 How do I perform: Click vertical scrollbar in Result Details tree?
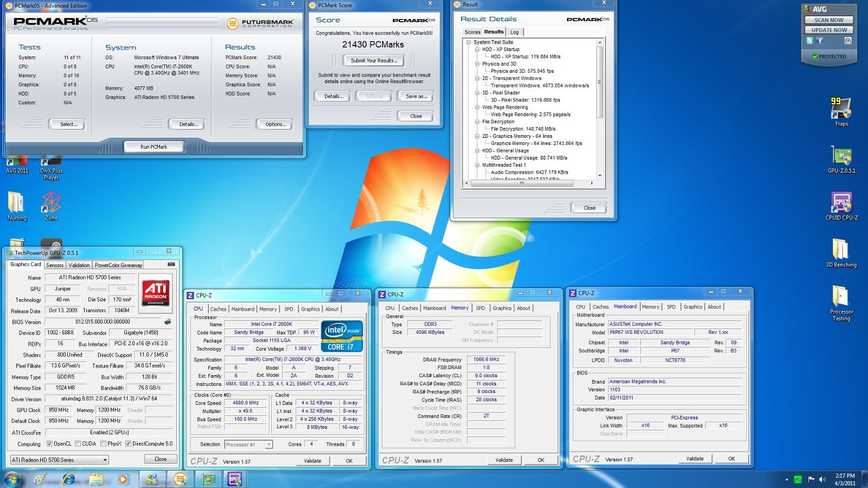pos(599,83)
